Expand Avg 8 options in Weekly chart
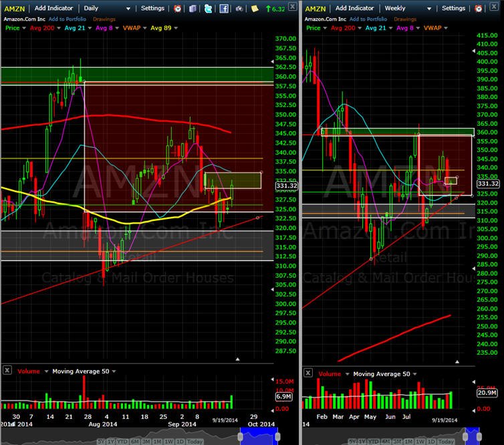 click(418, 28)
